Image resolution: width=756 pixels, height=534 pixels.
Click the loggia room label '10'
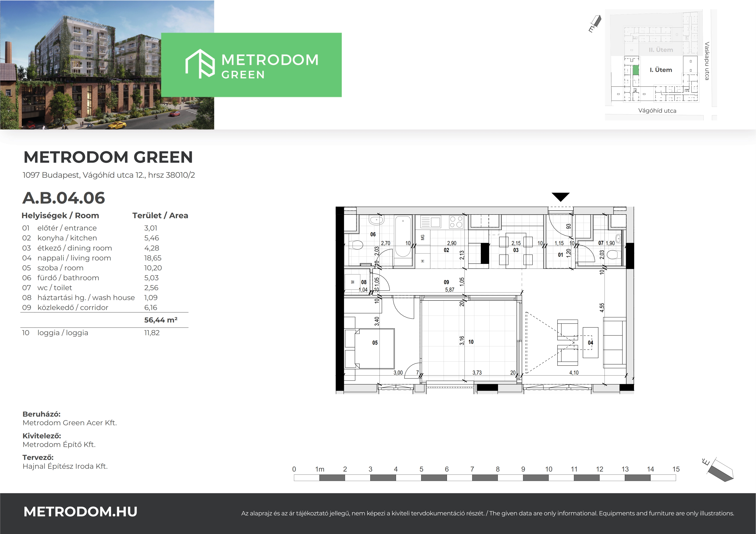(471, 342)
